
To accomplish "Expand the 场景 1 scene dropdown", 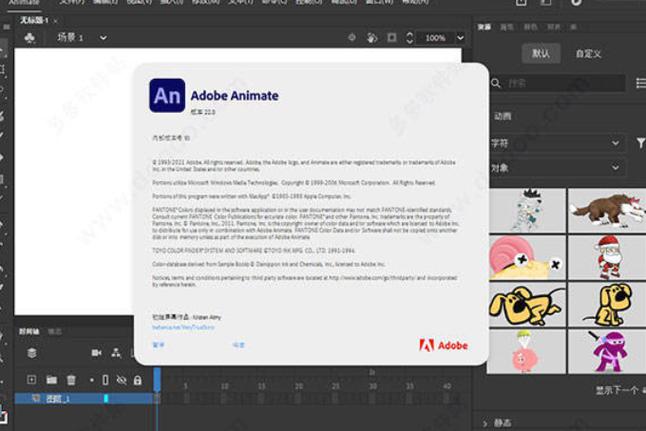I will (x=103, y=38).
